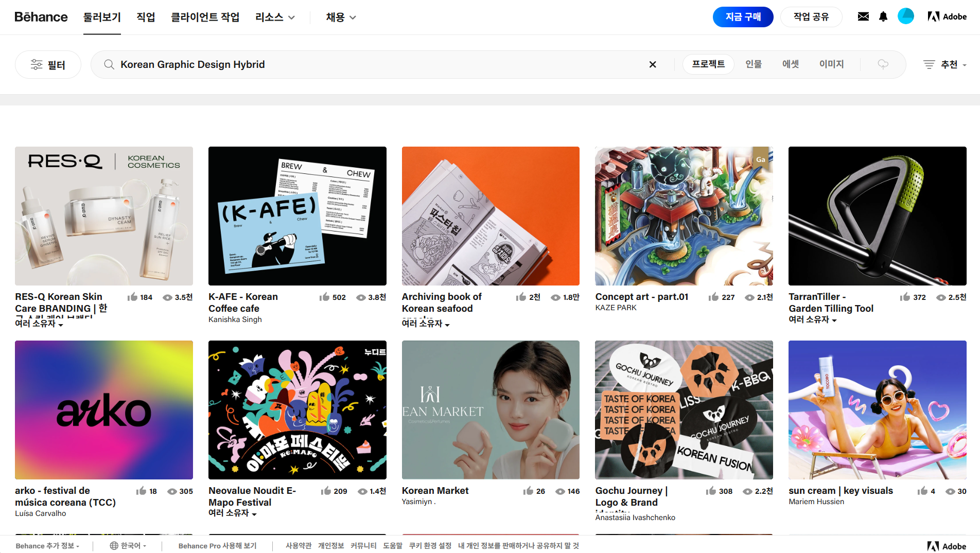Image resolution: width=980 pixels, height=553 pixels.
Task: Open the arko festival project thumbnail
Action: pyautogui.click(x=104, y=409)
